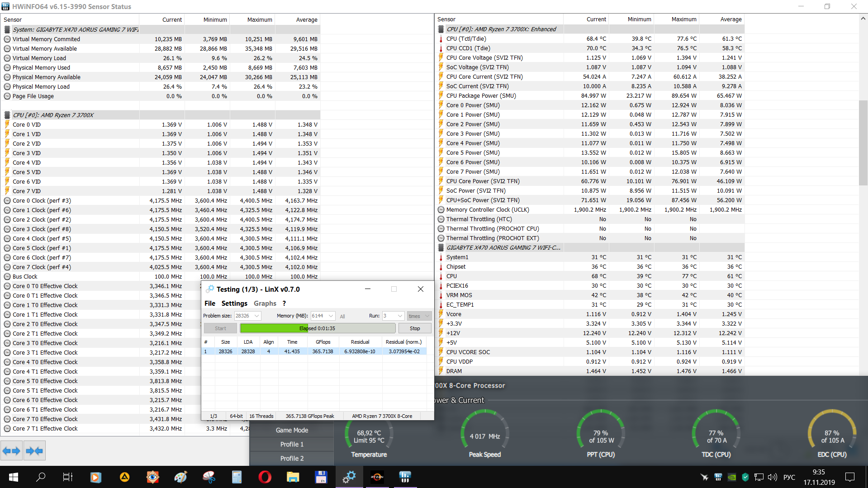Viewport: 868px width, 488px height.
Task: Open the eye image viewer taskbar icon
Action: coord(152,477)
